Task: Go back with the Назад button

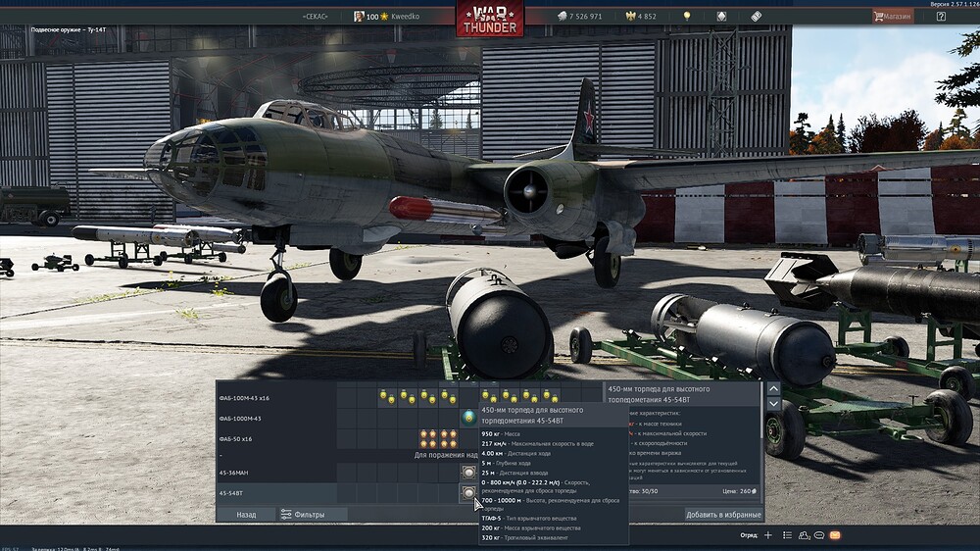Action: point(246,514)
